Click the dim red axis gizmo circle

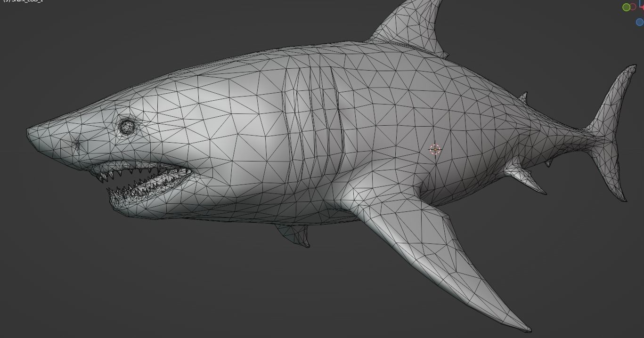point(633,7)
